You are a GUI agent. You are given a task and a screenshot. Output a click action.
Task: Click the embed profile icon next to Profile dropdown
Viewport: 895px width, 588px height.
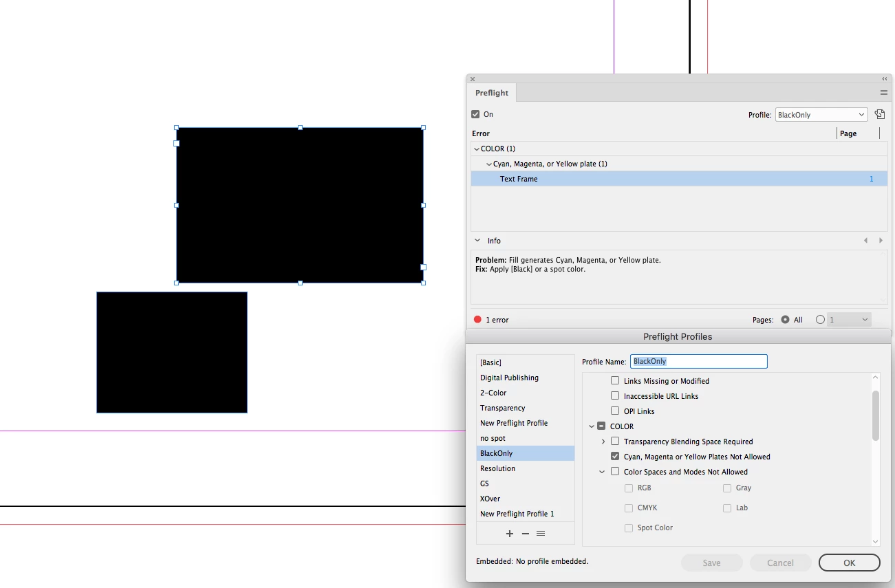click(x=880, y=115)
